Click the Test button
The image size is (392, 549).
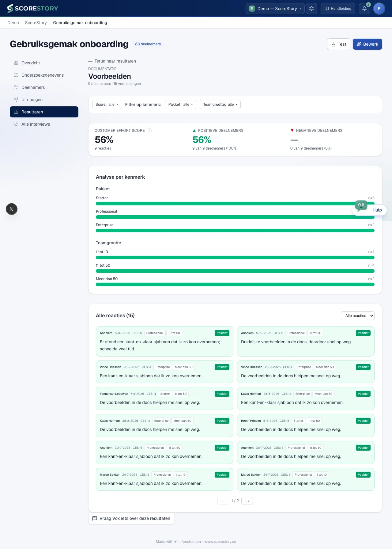click(339, 44)
